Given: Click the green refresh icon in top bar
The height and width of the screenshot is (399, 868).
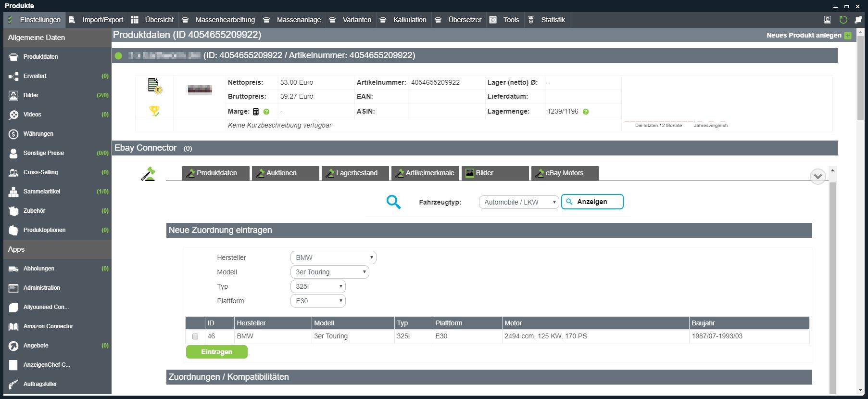Looking at the screenshot, I should (843, 20).
